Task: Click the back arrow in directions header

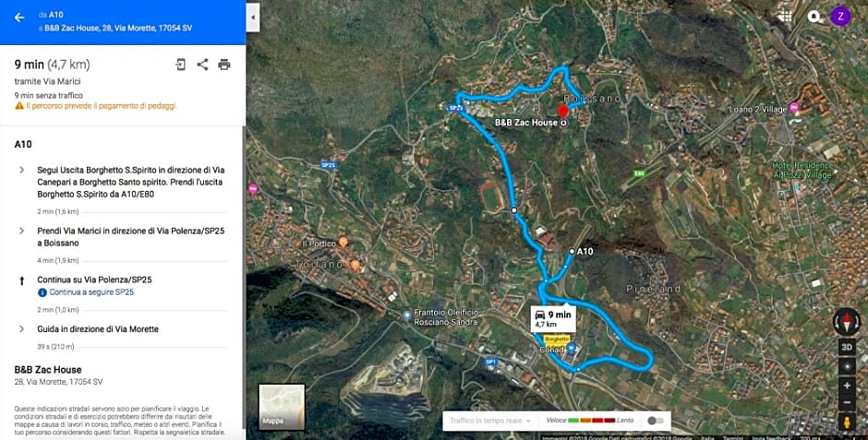Action: 19,18
